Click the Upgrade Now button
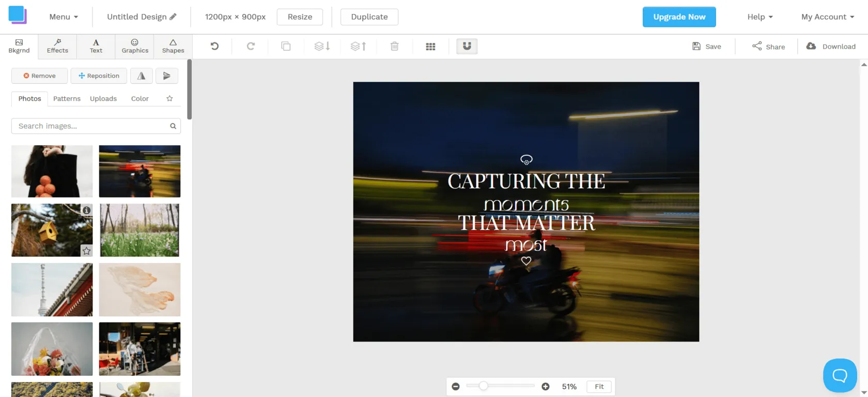 pyautogui.click(x=679, y=17)
